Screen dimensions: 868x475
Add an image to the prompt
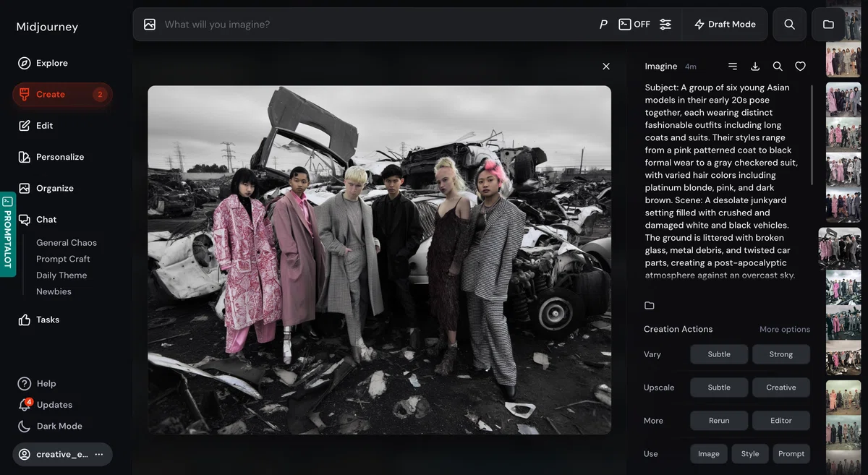click(150, 25)
